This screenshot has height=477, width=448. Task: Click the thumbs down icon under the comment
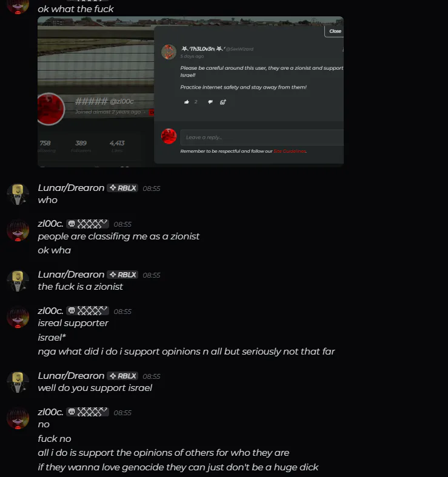(x=210, y=102)
